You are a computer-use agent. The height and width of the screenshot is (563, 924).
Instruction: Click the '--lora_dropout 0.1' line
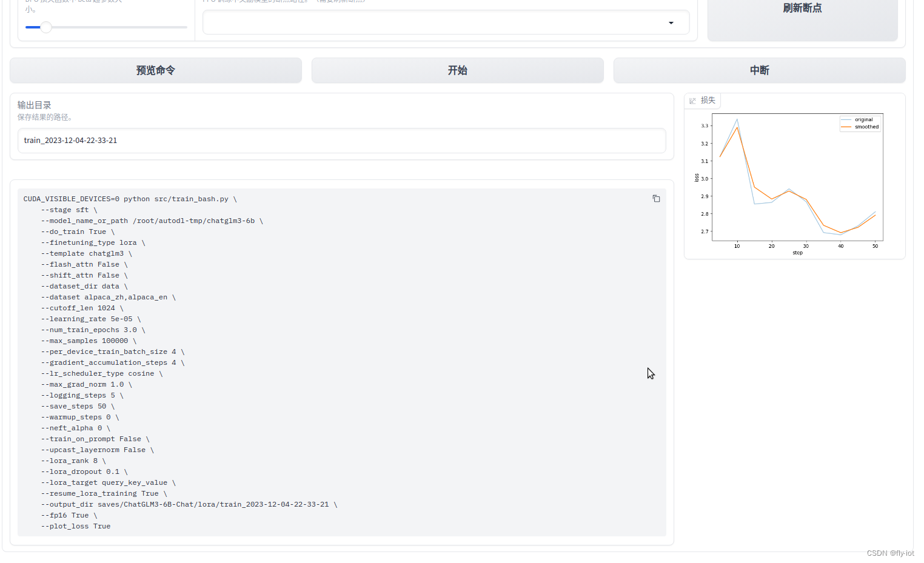point(84,471)
